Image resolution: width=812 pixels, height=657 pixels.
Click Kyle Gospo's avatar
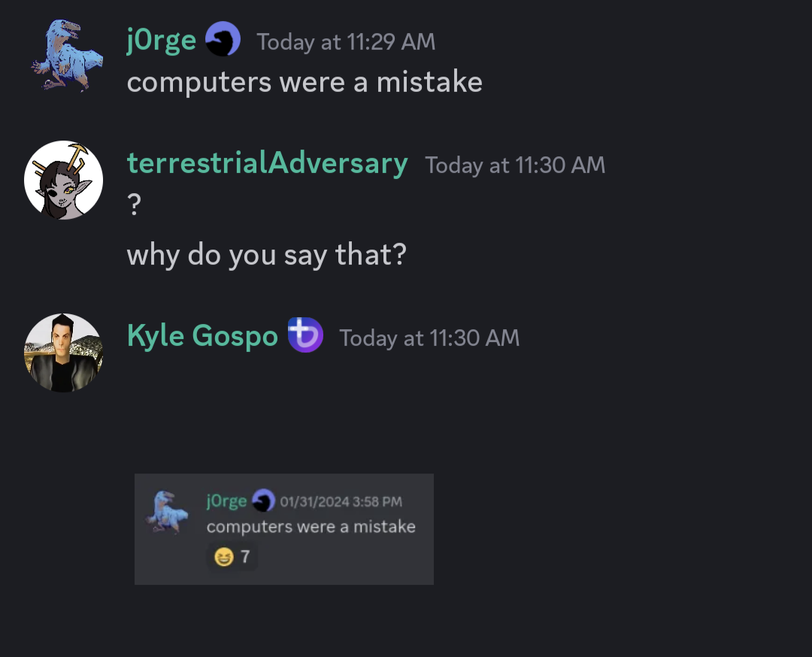point(63,353)
